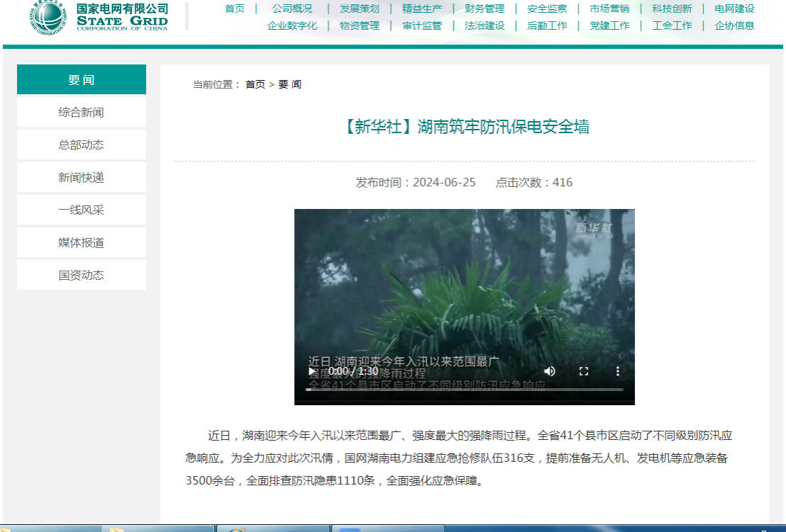This screenshot has height=532, width=786.
Task: Select 媒体报道 from the sidebar
Action: point(82,242)
